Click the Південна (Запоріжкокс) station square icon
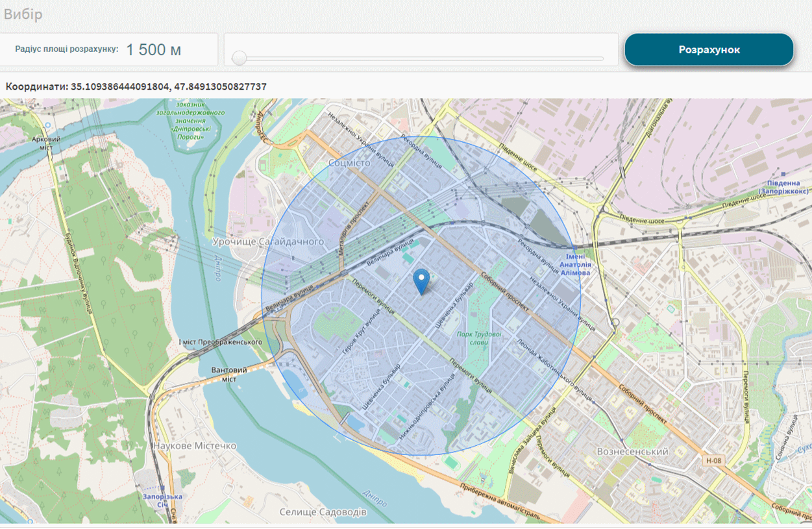The width and height of the screenshot is (812, 529). 783,174
